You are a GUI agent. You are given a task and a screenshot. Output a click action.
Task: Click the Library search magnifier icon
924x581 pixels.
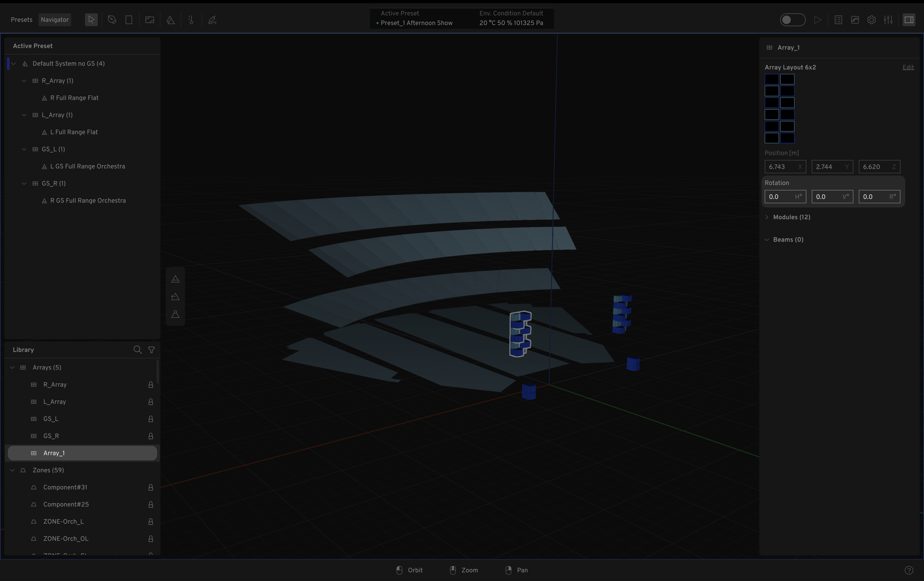click(137, 349)
